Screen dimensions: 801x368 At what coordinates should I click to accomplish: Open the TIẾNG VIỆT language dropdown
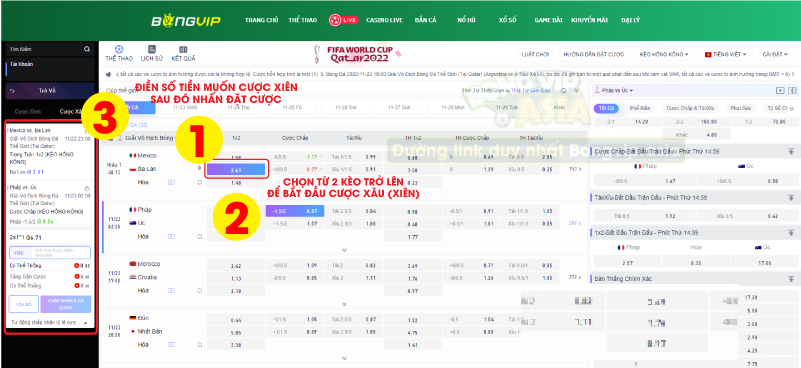click(726, 54)
